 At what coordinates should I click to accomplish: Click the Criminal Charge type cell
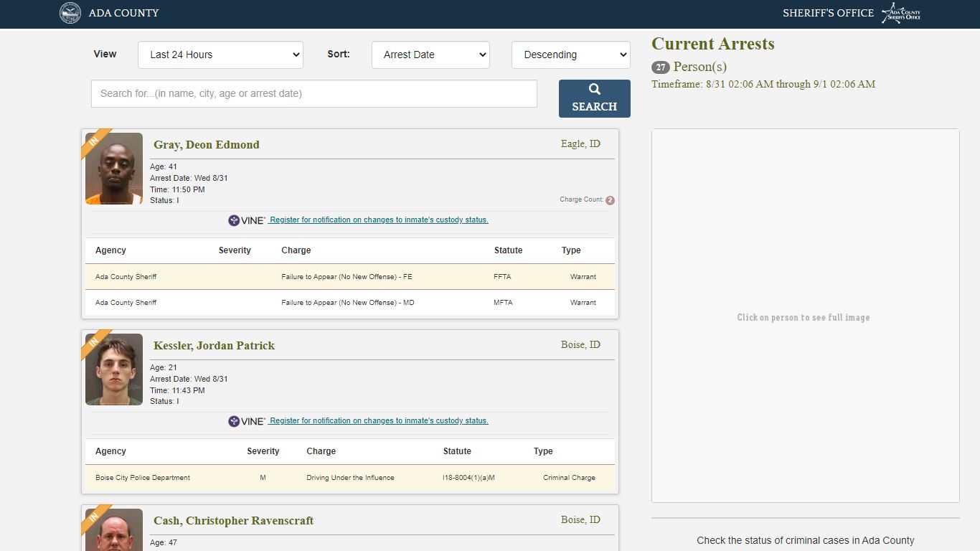click(570, 478)
